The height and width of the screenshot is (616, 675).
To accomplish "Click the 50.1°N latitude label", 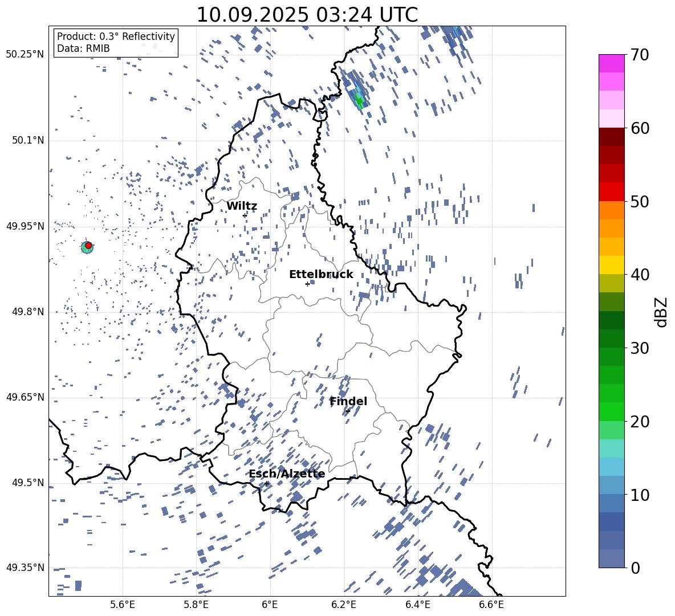I will click(x=27, y=141).
